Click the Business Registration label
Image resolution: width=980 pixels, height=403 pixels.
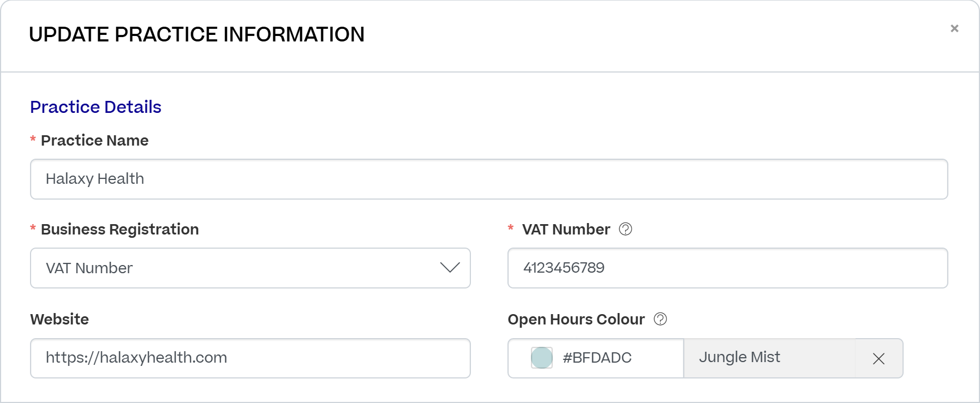pyautogui.click(x=119, y=229)
